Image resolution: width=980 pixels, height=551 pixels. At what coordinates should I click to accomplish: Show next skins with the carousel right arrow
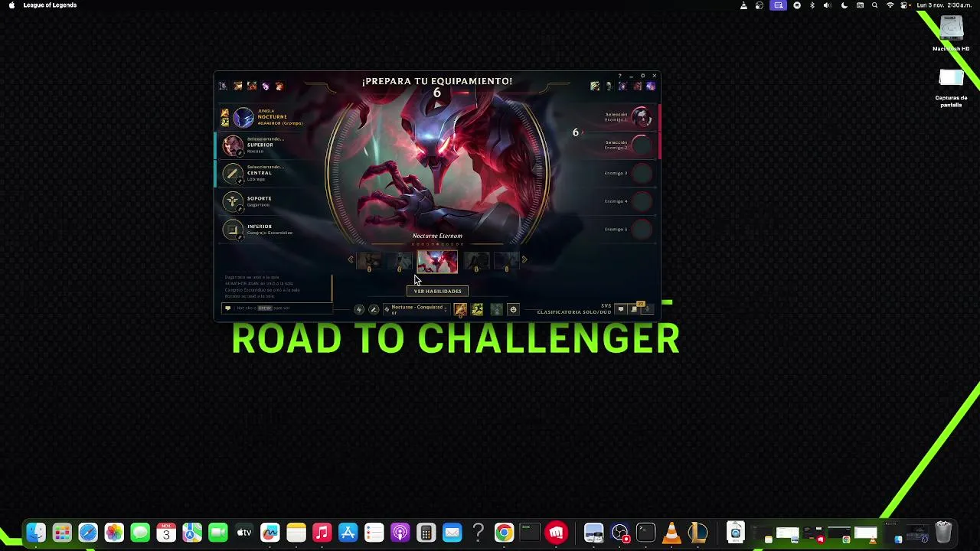[x=524, y=260]
